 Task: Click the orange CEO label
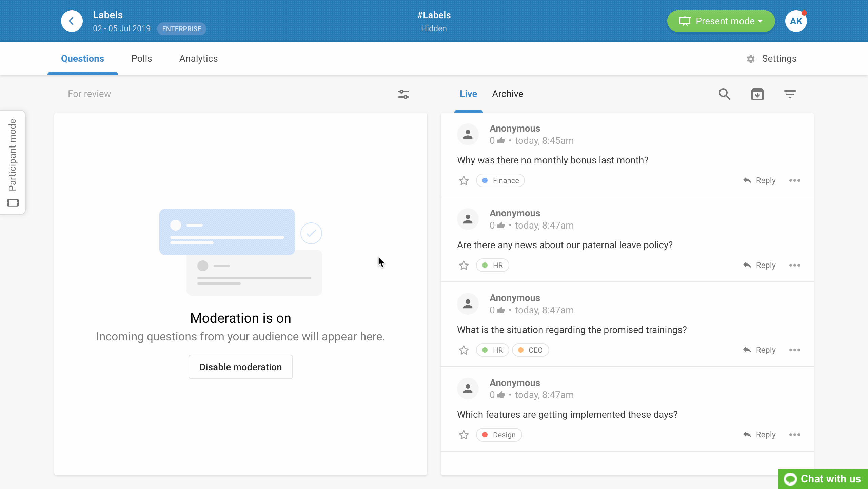[530, 350]
